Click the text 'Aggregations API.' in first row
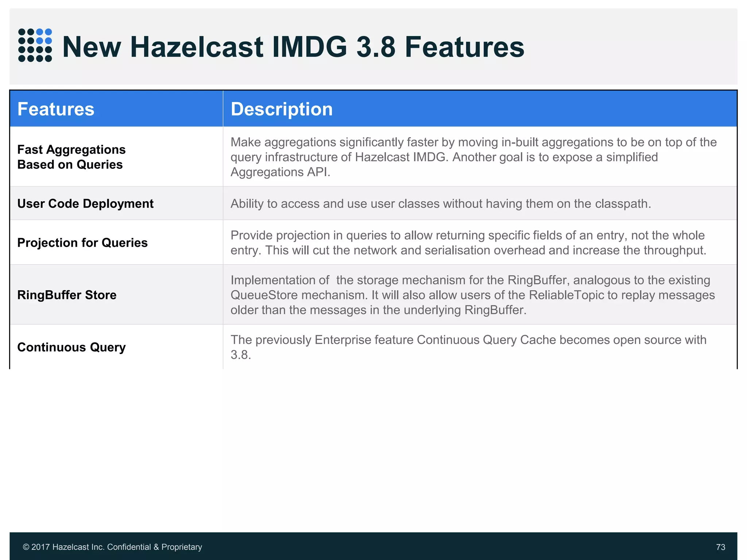The width and height of the screenshot is (747, 560). point(280,172)
